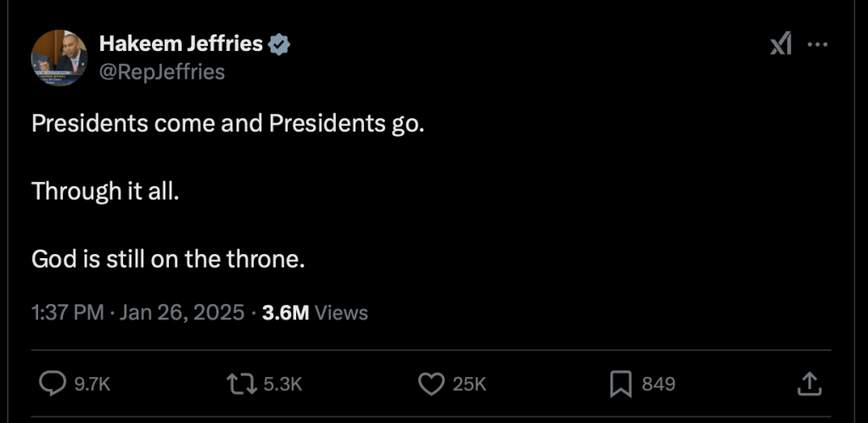Click the 9.7K replies count
This screenshot has width=868, height=423.
point(92,385)
